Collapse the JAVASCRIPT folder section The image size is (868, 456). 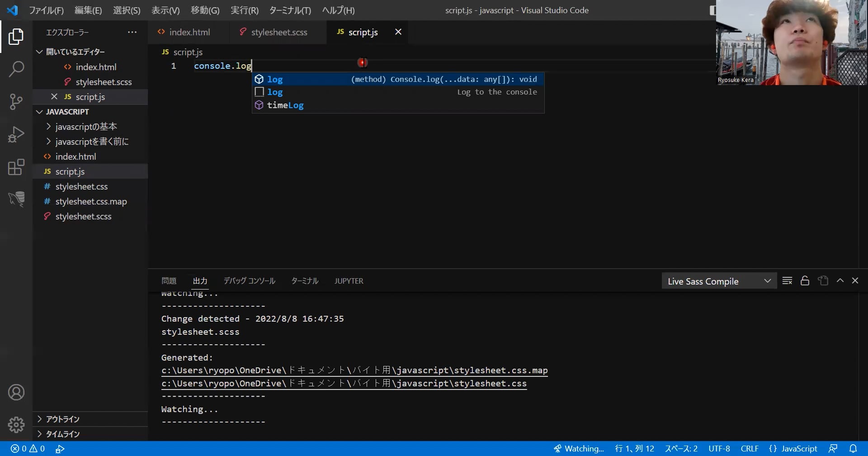pos(39,111)
